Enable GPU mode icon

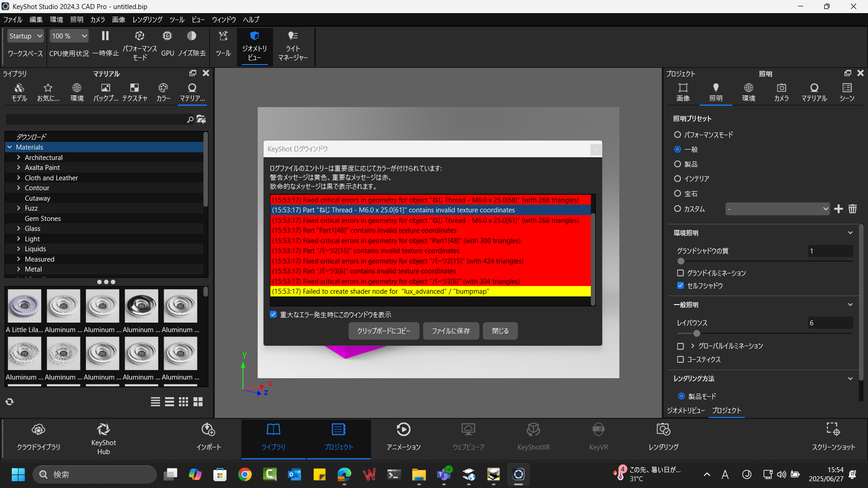pos(167,36)
